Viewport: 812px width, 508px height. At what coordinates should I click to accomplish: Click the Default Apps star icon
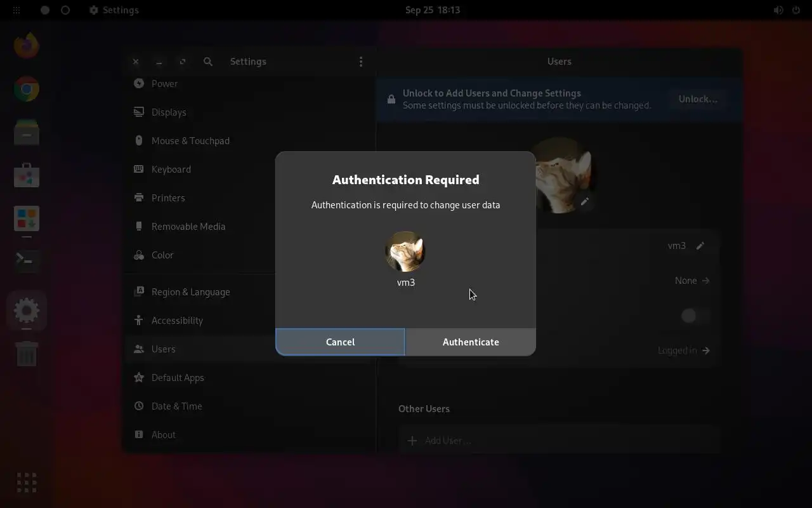click(138, 378)
